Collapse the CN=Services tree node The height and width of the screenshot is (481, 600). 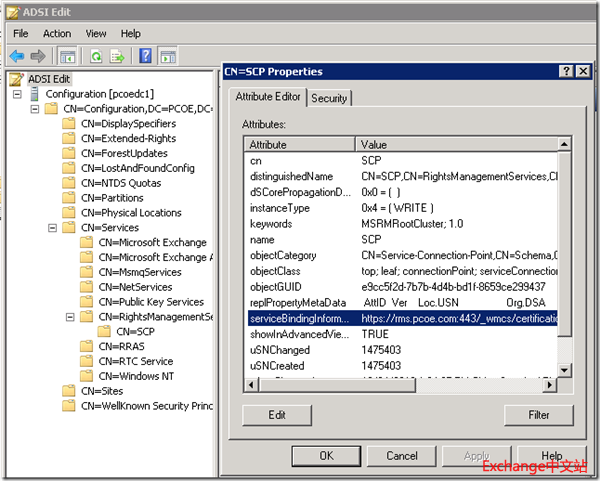point(52,228)
